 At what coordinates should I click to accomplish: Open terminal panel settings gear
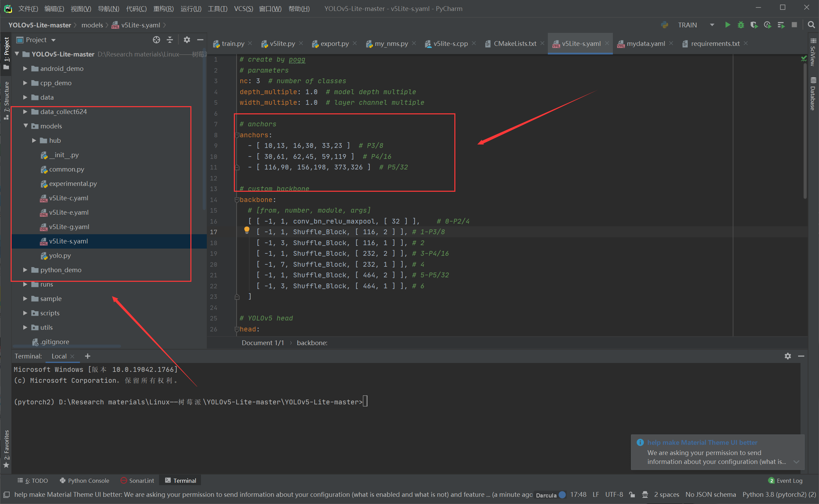point(787,356)
